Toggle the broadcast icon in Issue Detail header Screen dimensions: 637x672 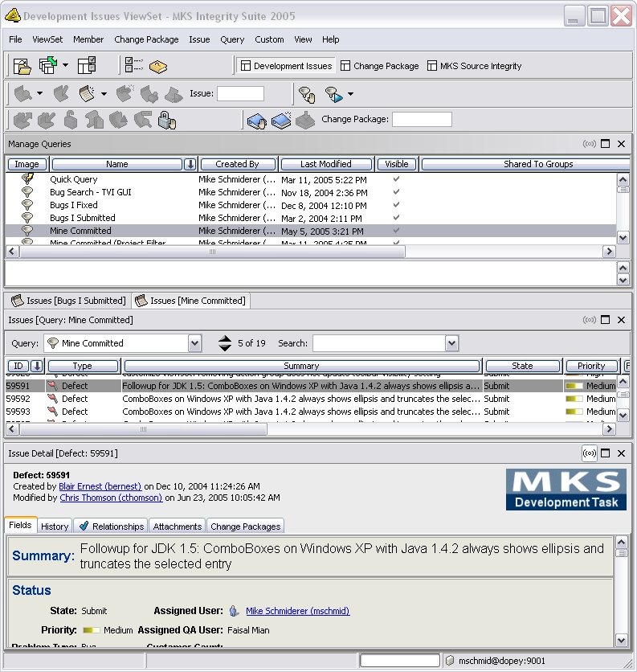(x=590, y=453)
